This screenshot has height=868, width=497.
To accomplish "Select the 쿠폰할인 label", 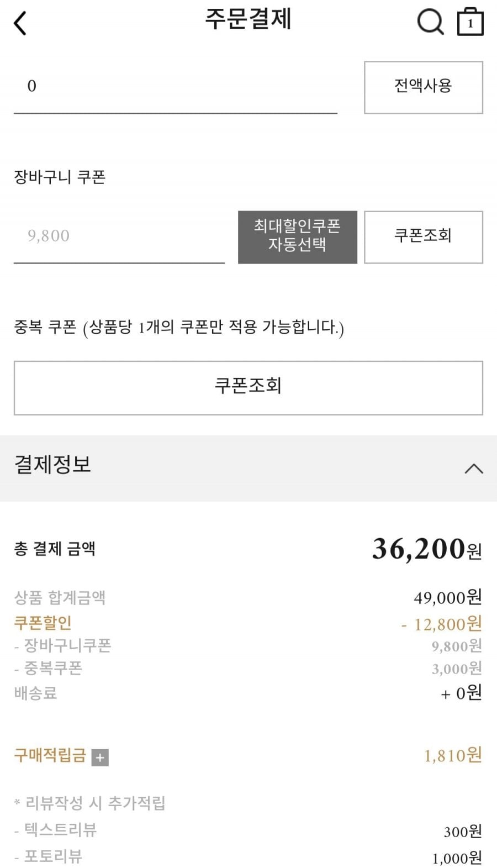I will 43,623.
